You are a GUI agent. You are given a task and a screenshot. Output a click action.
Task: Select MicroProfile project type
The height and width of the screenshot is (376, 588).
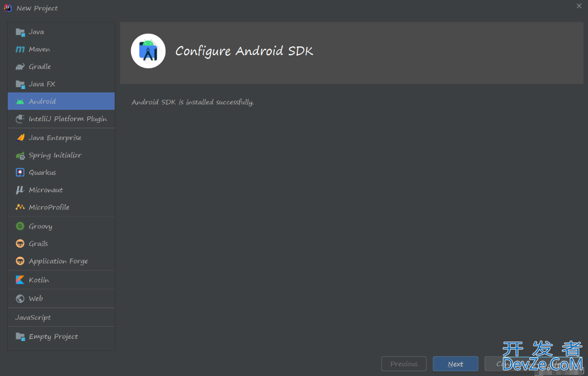tap(61, 207)
